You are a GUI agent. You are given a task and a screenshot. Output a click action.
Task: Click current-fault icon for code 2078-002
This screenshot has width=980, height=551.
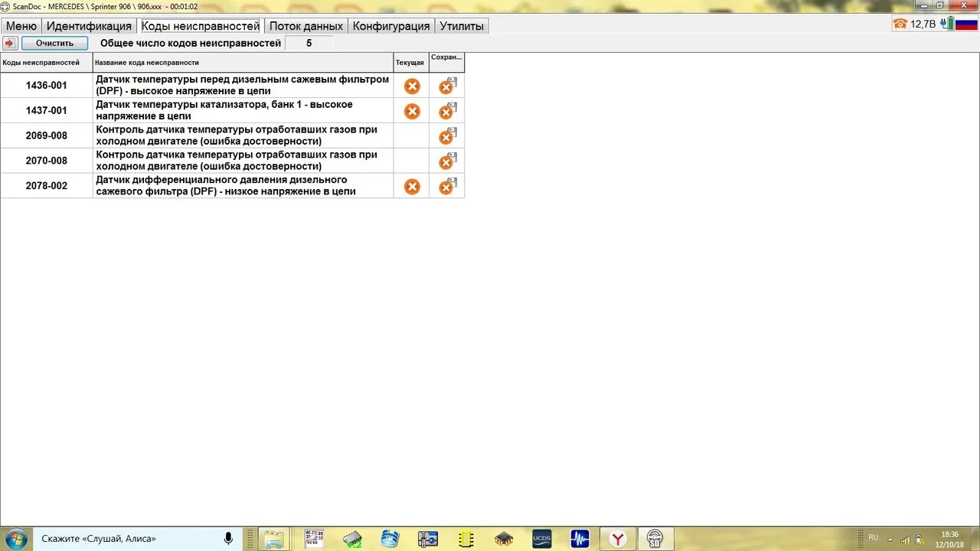(412, 186)
